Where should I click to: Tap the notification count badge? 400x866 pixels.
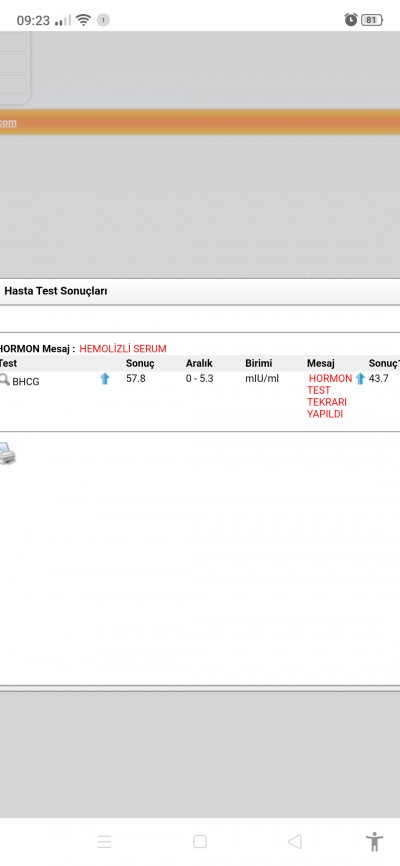[x=103, y=20]
